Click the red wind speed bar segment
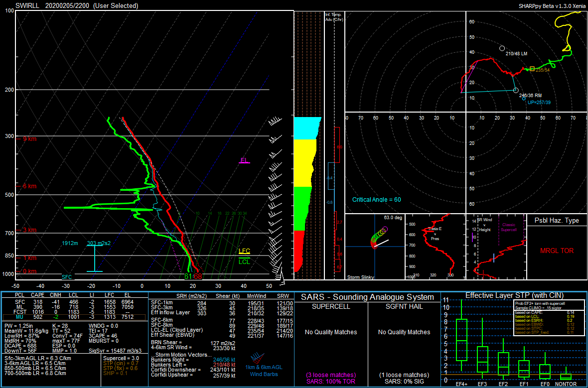588x388 pixels. point(299,251)
